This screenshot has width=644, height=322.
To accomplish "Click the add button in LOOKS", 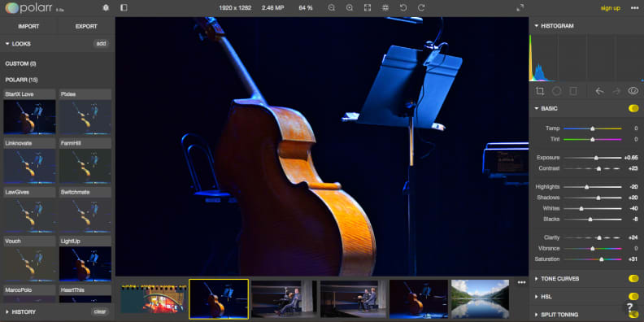I will pos(101,44).
